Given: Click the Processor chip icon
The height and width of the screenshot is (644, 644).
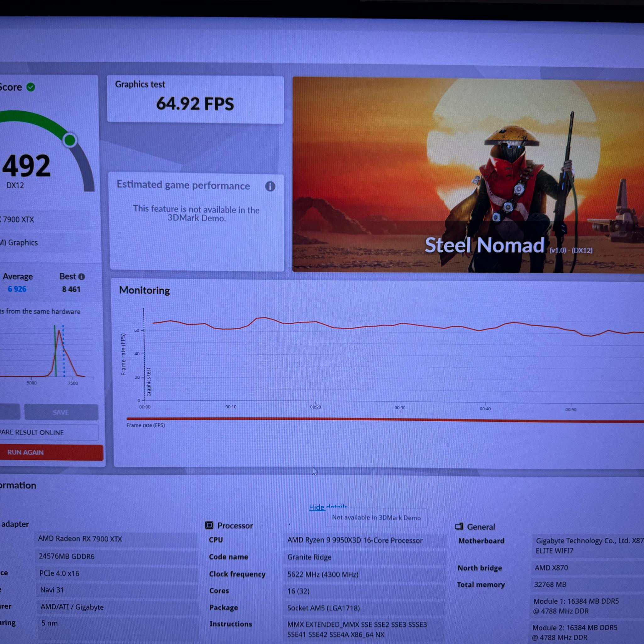Looking at the screenshot, I should [x=209, y=525].
